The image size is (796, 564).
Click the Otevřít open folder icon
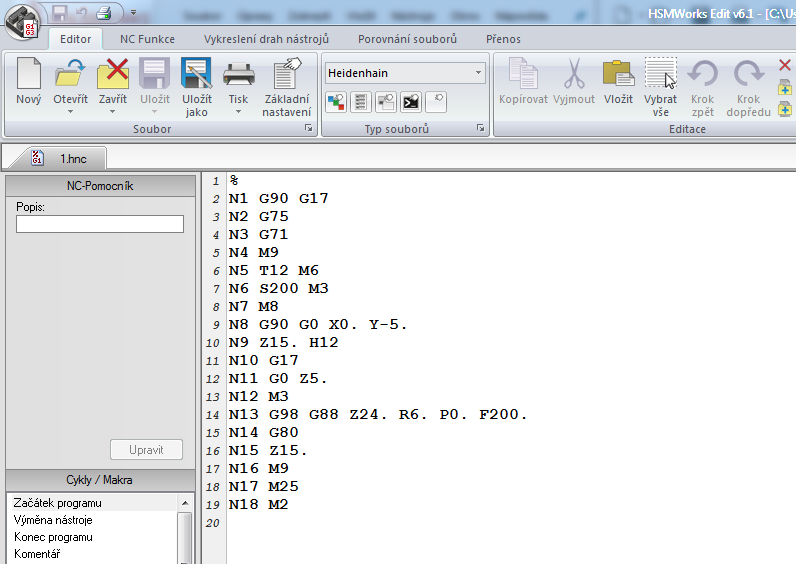(x=70, y=76)
